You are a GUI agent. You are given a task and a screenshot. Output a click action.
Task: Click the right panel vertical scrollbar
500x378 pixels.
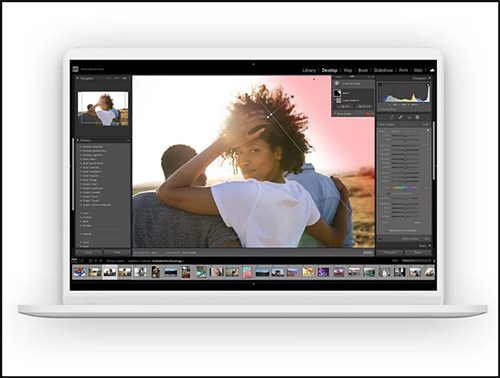pyautogui.click(x=434, y=150)
